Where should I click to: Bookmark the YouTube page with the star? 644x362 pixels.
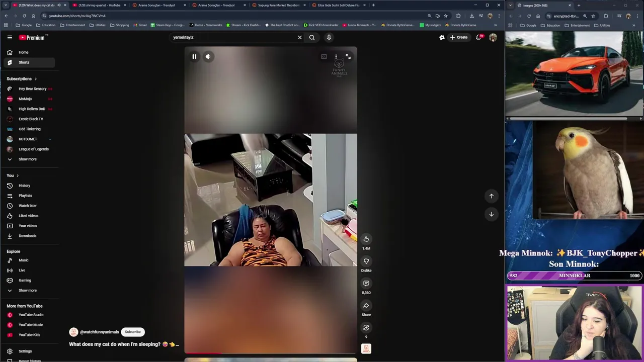pyautogui.click(x=445, y=16)
